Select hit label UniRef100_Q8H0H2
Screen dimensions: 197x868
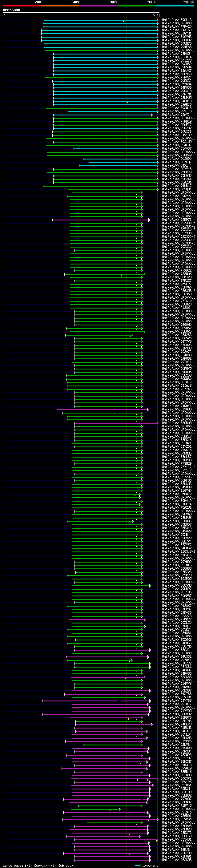pos(177,40)
